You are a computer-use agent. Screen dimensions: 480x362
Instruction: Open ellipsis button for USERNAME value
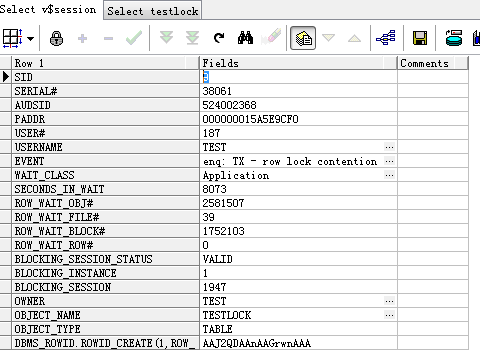click(389, 147)
